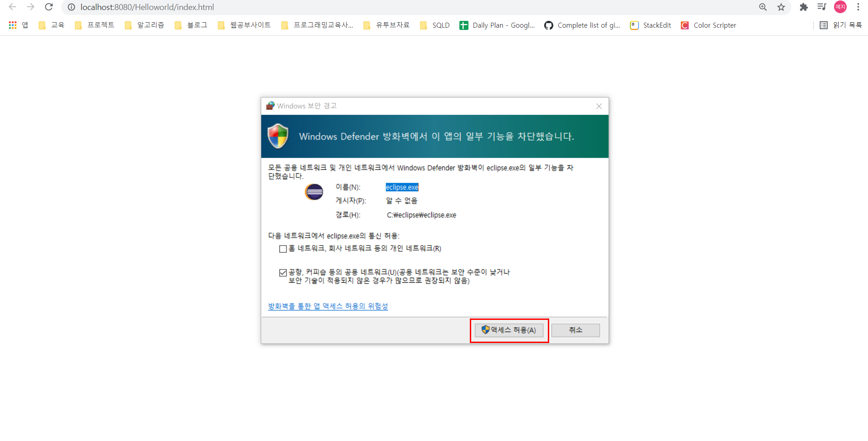Viewport: 868px width, 441px height.
Task: Click the 취소 cancel button
Action: [575, 330]
